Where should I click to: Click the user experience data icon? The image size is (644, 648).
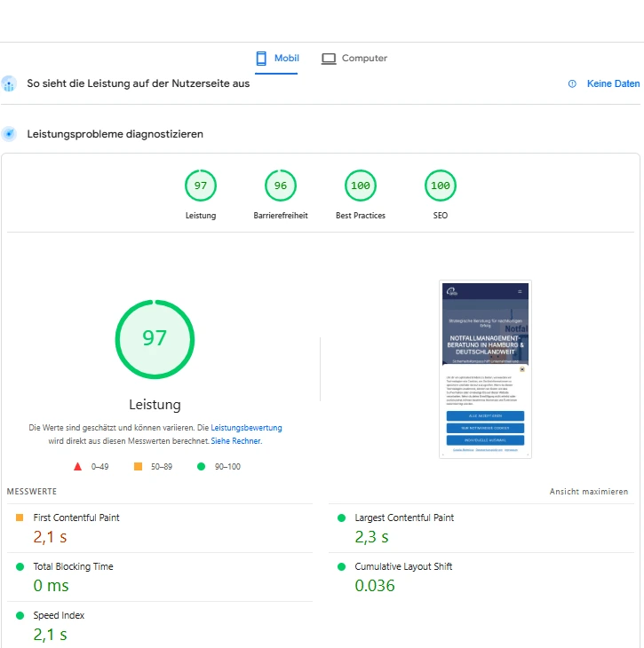pos(9,84)
